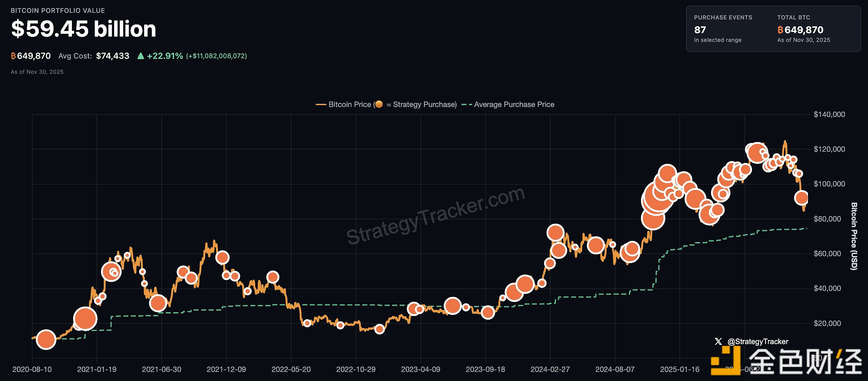
Task: Click the small purchase dot near $17,000 low
Action: (379, 329)
